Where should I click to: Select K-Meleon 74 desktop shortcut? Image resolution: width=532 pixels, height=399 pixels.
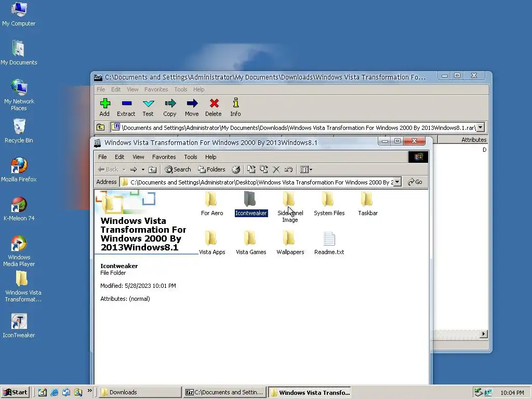pos(19,209)
